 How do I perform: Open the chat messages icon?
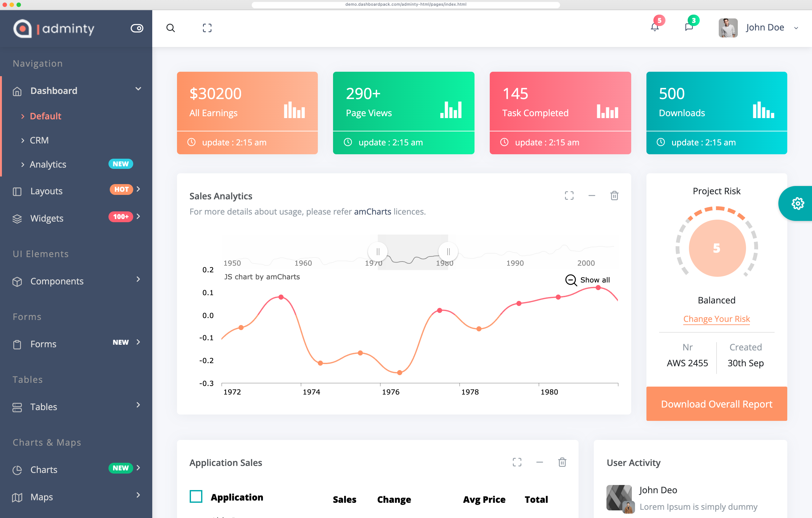pos(689,27)
